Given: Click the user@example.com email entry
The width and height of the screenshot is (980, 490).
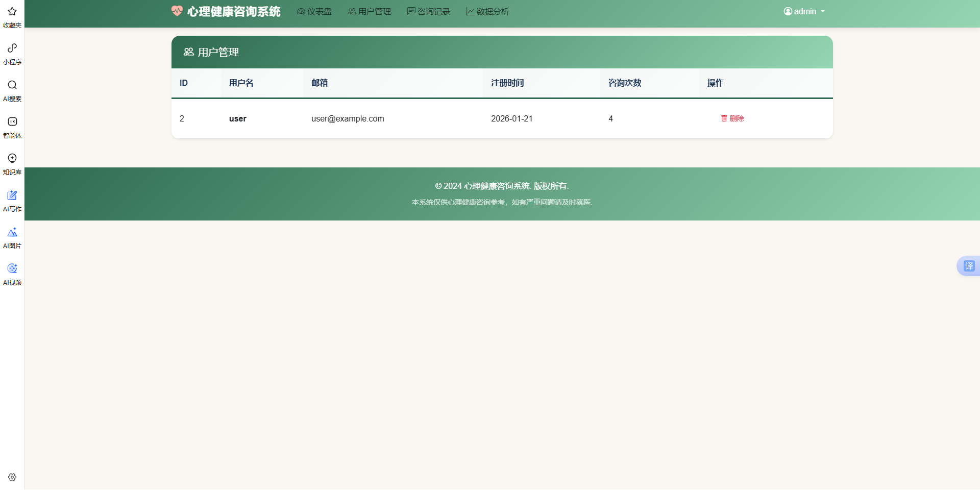Looking at the screenshot, I should [348, 118].
